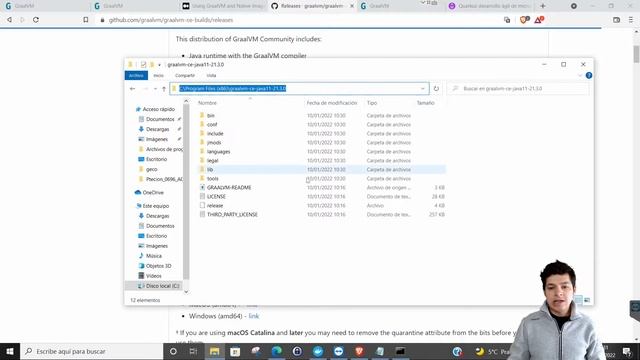The height and width of the screenshot is (360, 640).
Task: Select geco folder in quick access
Action: [151, 169]
